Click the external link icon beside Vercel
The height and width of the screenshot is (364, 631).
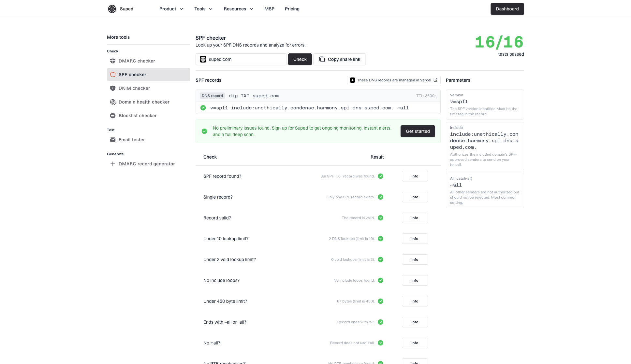[x=435, y=80]
